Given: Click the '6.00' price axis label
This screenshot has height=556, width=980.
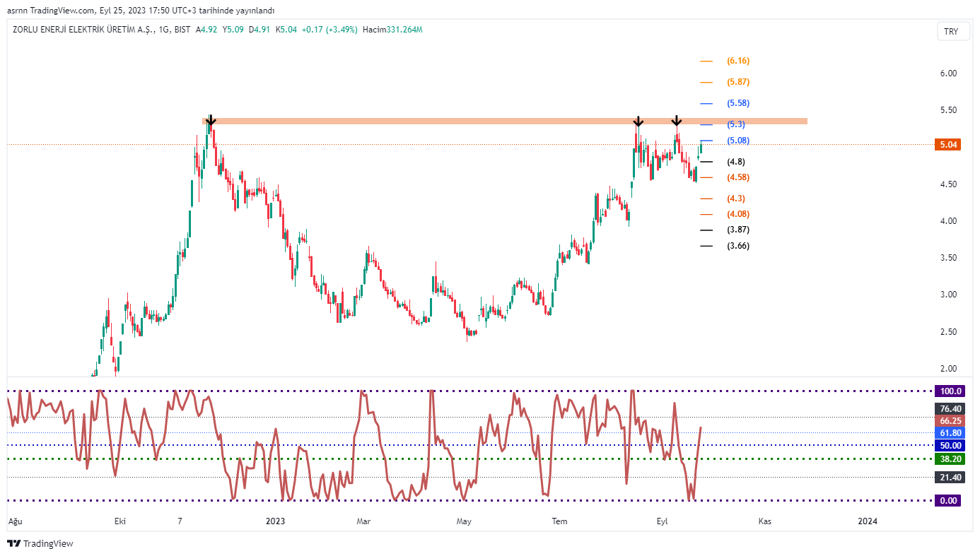Looking at the screenshot, I should 948,73.
